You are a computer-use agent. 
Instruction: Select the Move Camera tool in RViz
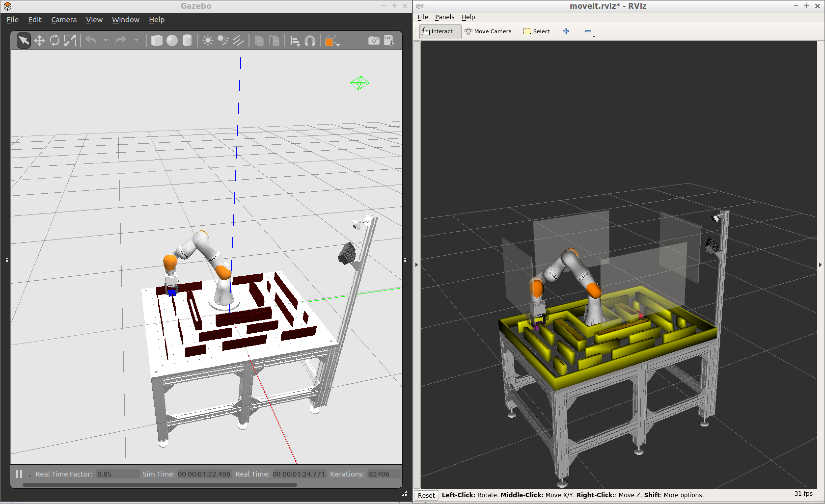[x=488, y=31]
